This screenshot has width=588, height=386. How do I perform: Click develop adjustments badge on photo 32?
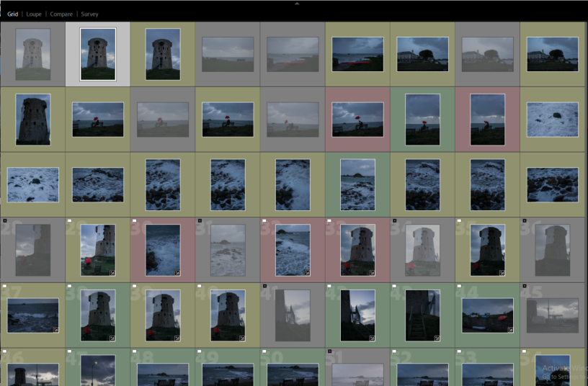(x=307, y=273)
